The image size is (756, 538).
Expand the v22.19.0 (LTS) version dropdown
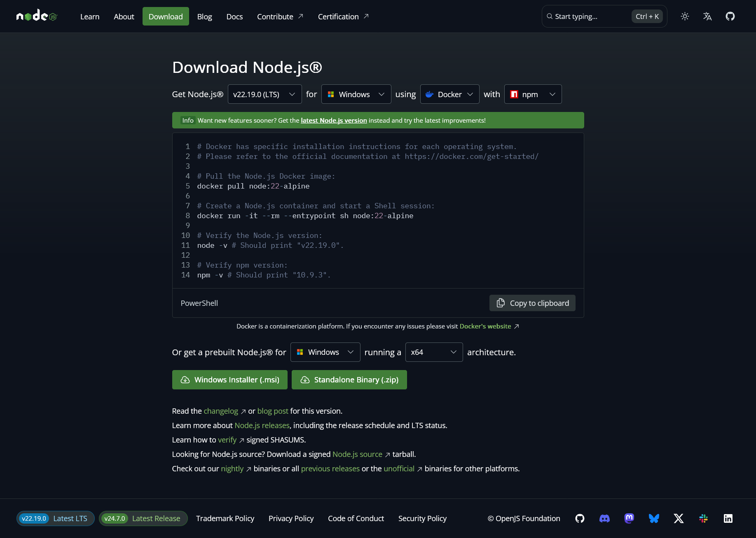coord(264,94)
